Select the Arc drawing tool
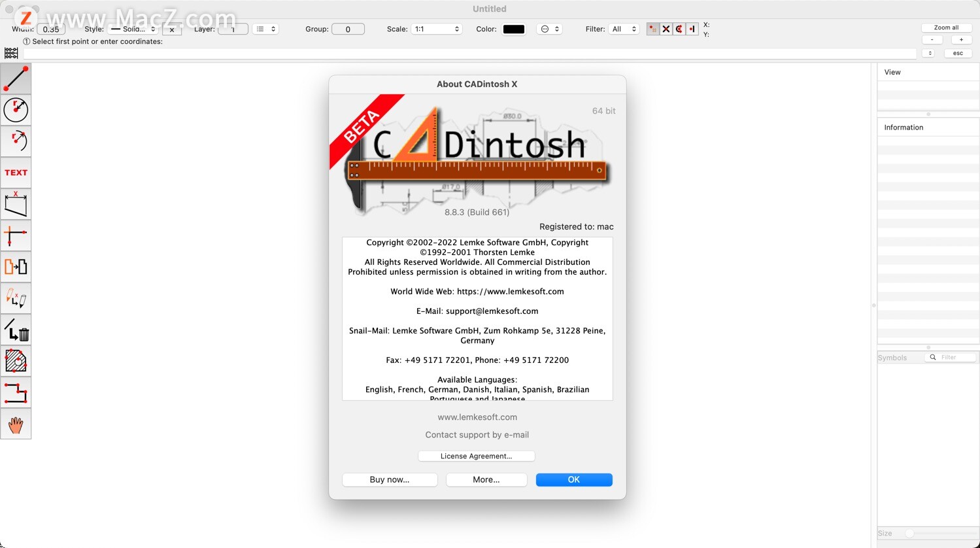This screenshot has height=548, width=980. pyautogui.click(x=16, y=141)
